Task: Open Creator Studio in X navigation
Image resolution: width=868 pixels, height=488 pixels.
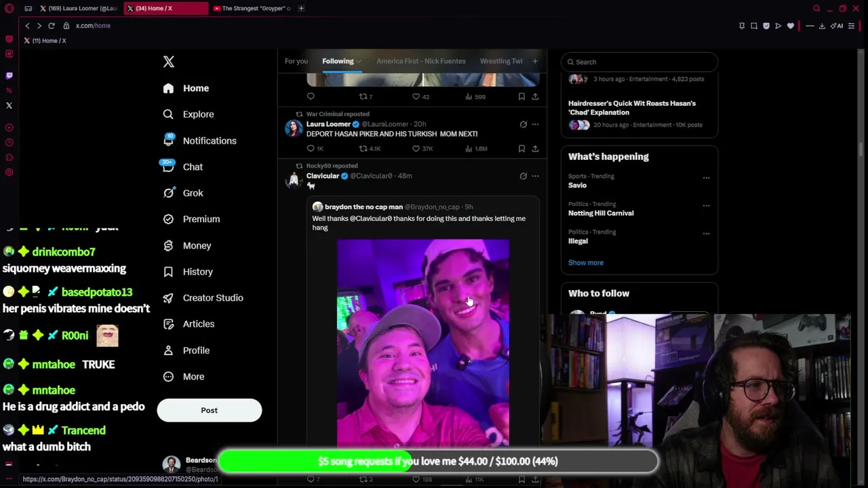Action: click(203, 298)
